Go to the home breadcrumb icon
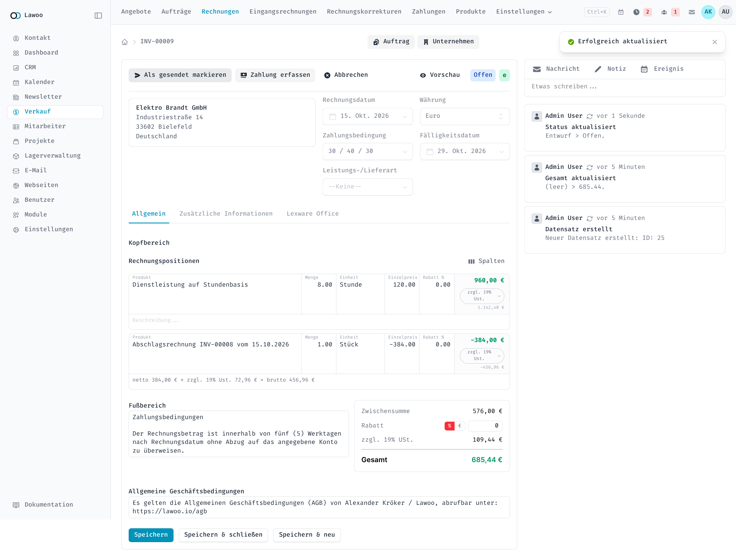The height and width of the screenshot is (560, 736). [x=125, y=42]
